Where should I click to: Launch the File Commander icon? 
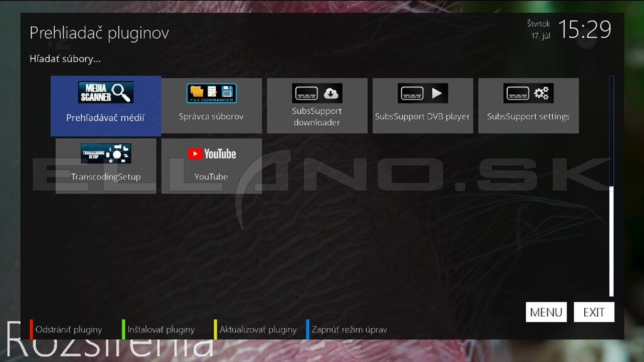pyautogui.click(x=211, y=93)
